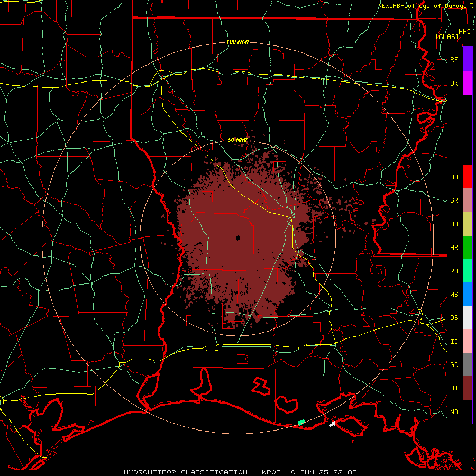Click the HA red legend swatch

[x=467, y=177]
